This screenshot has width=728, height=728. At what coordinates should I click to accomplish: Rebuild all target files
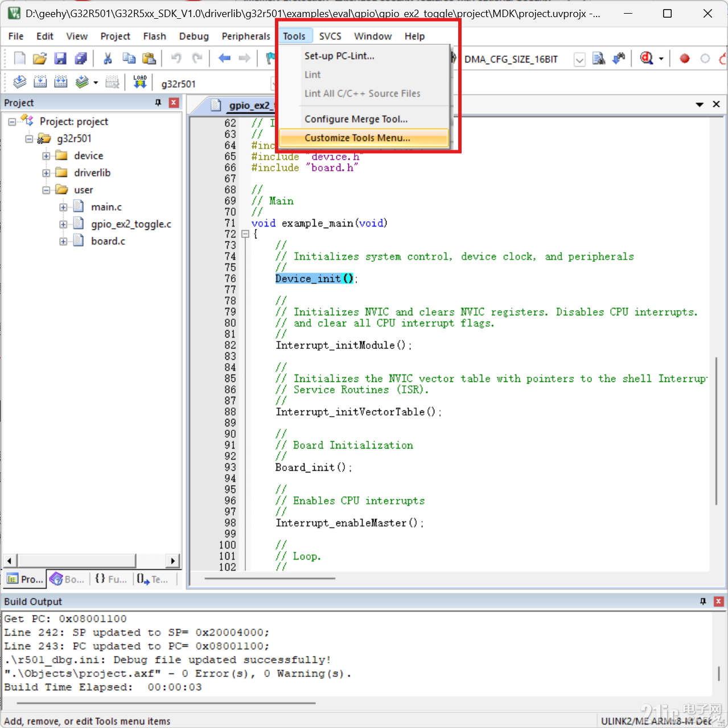pyautogui.click(x=61, y=81)
